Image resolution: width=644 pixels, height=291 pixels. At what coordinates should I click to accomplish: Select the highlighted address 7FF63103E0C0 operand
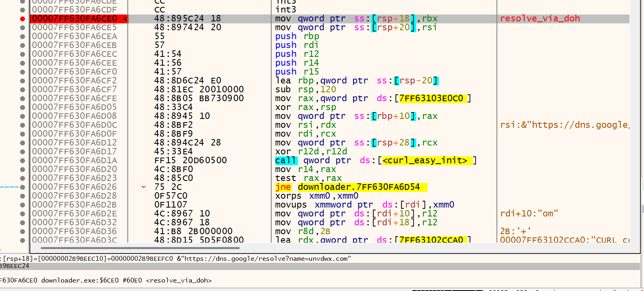(x=431, y=98)
